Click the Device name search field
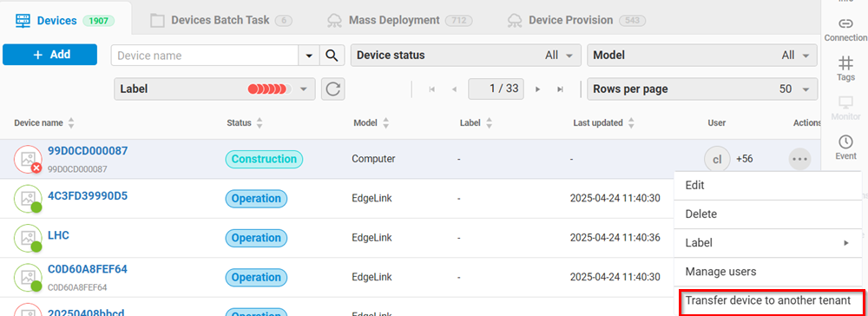 205,56
